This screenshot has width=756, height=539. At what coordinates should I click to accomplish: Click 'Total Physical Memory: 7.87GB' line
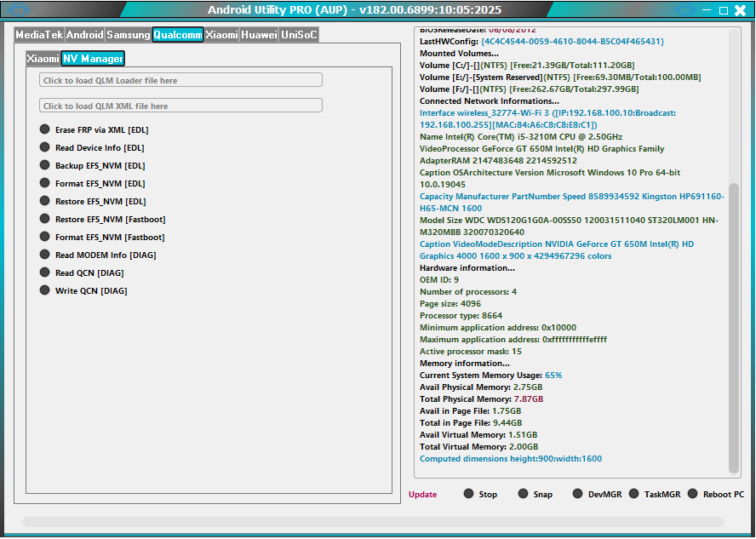[x=481, y=399]
